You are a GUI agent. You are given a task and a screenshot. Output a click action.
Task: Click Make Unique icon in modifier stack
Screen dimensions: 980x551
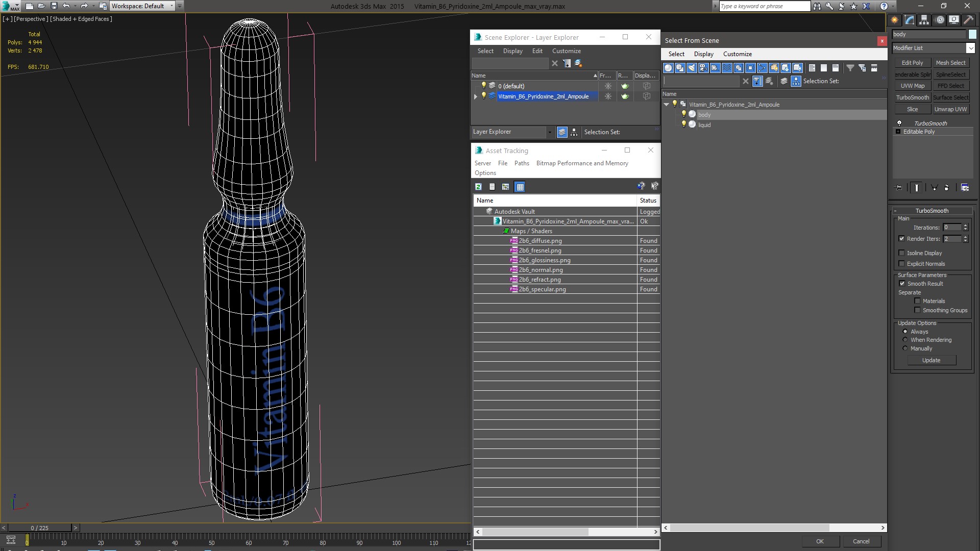[935, 188]
